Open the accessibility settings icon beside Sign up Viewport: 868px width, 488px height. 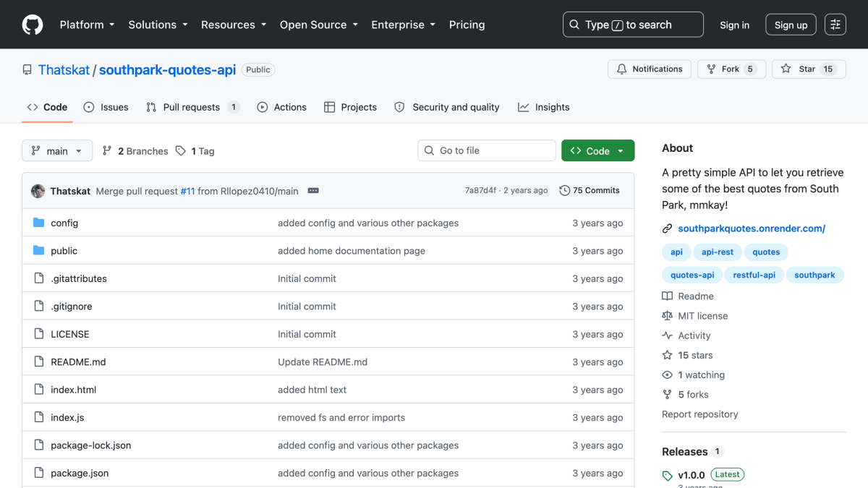(x=835, y=25)
